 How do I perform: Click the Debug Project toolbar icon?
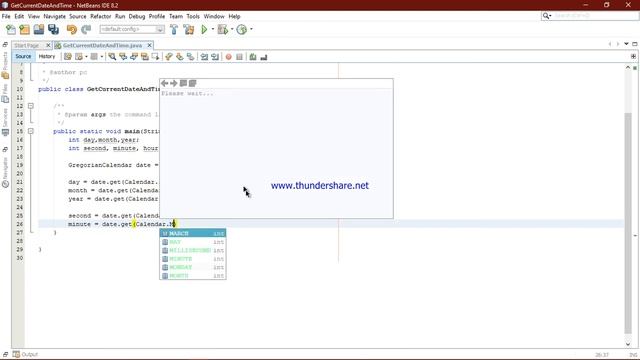pos(223,29)
